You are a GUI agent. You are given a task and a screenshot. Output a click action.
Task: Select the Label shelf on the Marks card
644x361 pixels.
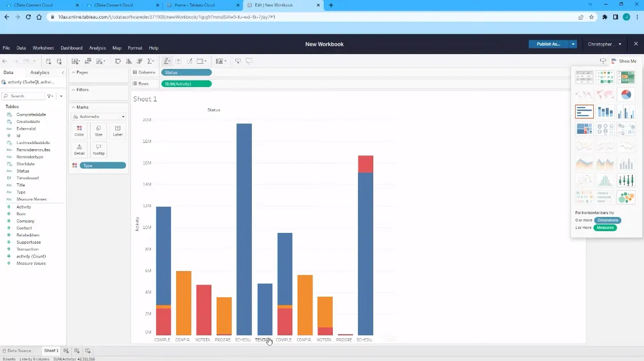tap(117, 131)
